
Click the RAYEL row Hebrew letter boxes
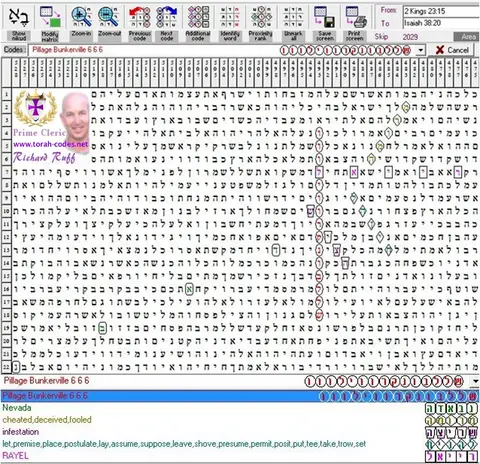click(452, 456)
